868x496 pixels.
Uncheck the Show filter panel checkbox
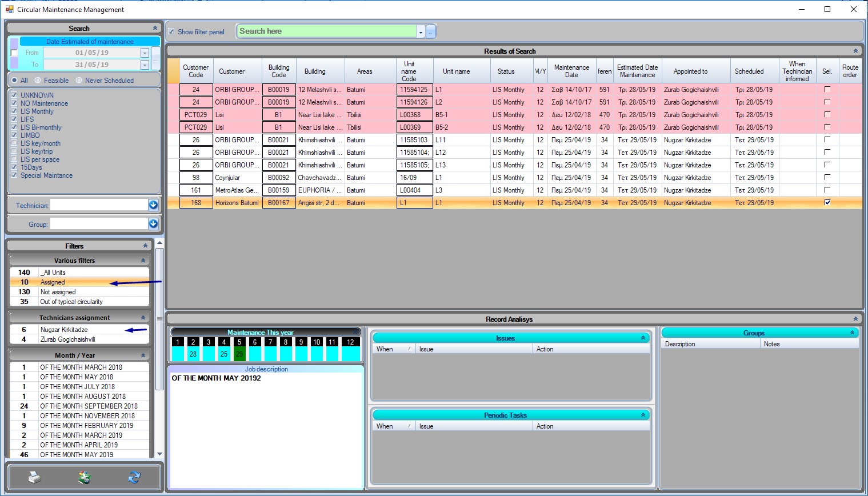tap(171, 32)
